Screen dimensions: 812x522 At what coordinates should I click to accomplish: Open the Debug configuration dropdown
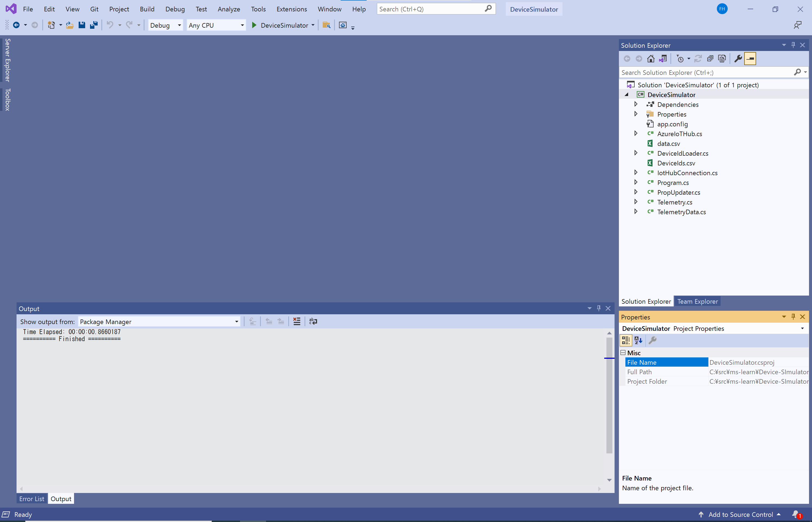[x=165, y=25]
